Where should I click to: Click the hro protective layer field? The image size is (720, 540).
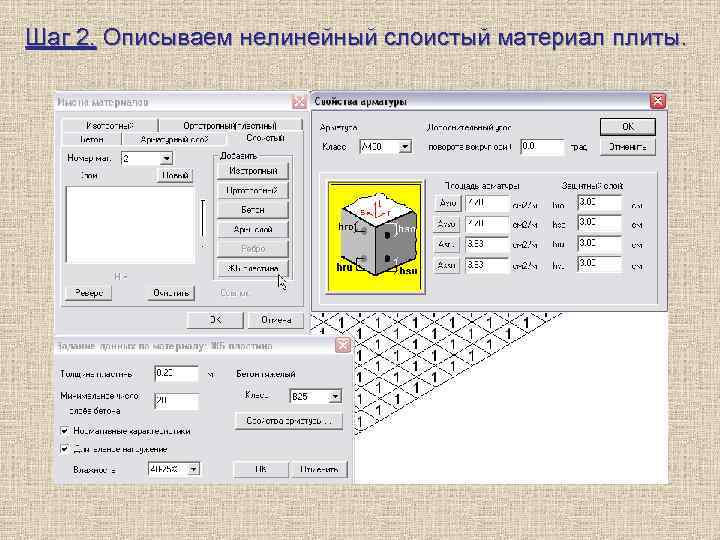click(600, 202)
